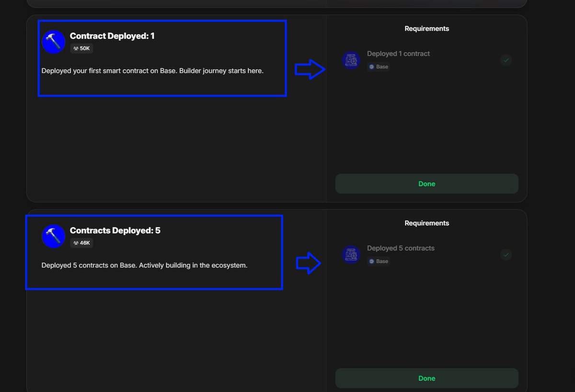Click the Base chain tag under Deployed 1 contract
Image resolution: width=575 pixels, height=392 pixels.
379,67
